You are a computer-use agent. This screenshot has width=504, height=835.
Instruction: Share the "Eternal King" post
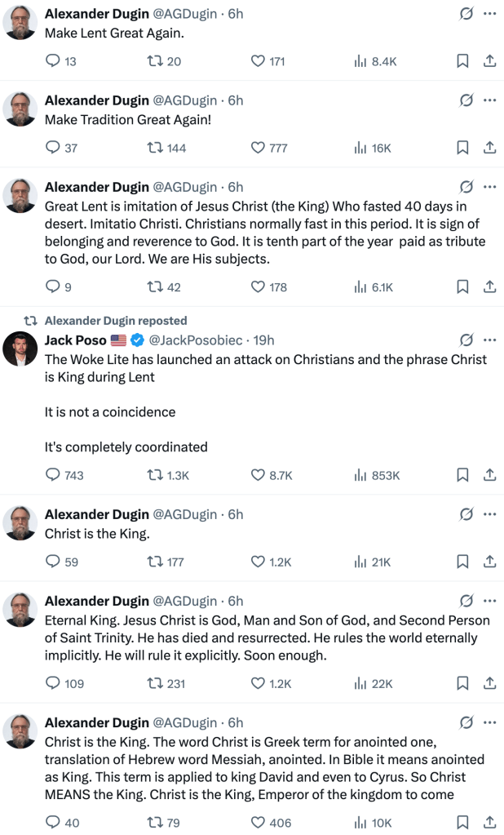[489, 684]
